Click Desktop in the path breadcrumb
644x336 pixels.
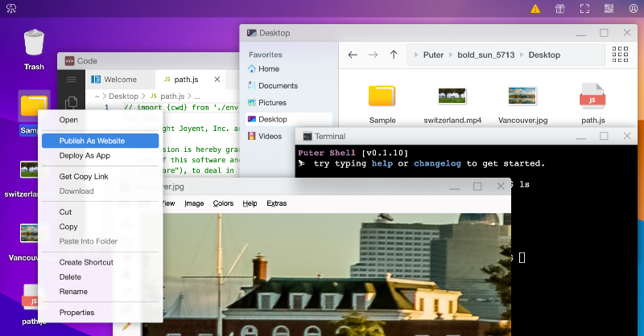(x=544, y=55)
